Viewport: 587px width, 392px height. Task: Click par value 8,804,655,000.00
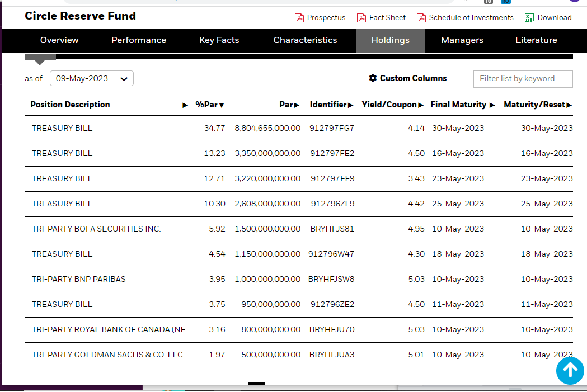point(267,128)
